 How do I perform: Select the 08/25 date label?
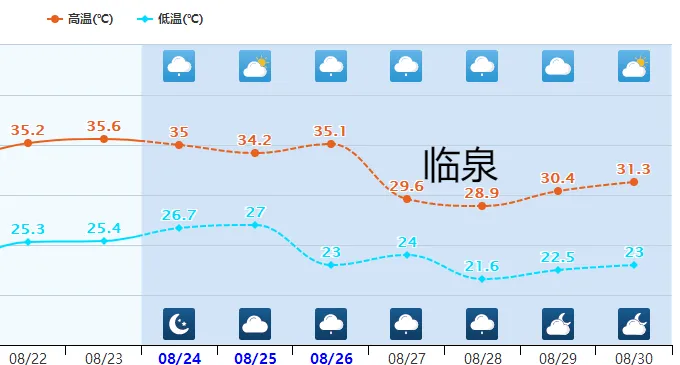tap(255, 358)
